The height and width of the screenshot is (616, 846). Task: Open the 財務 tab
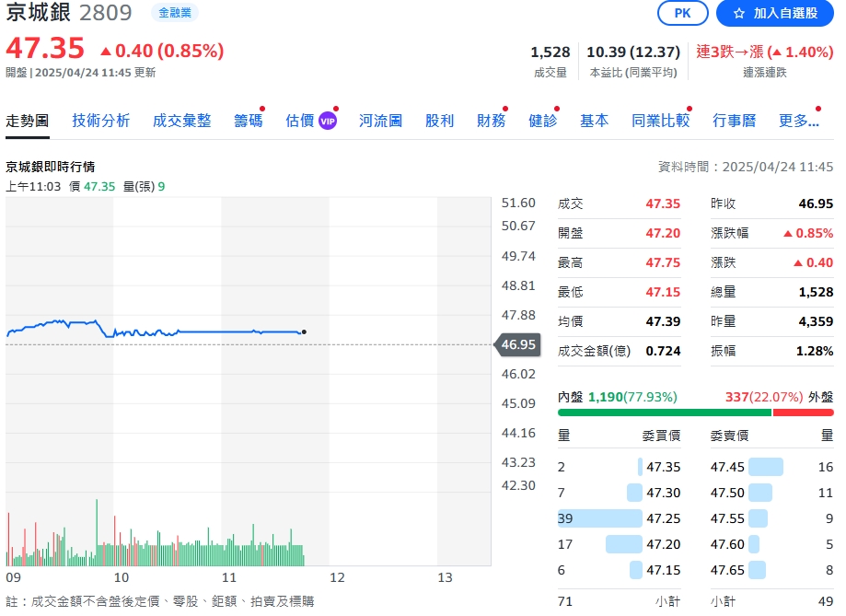[491, 121]
